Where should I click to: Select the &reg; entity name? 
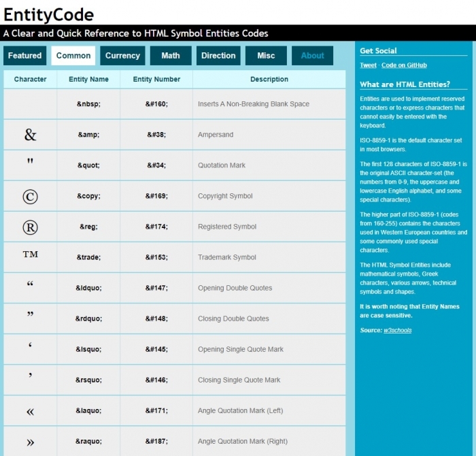[x=88, y=227]
